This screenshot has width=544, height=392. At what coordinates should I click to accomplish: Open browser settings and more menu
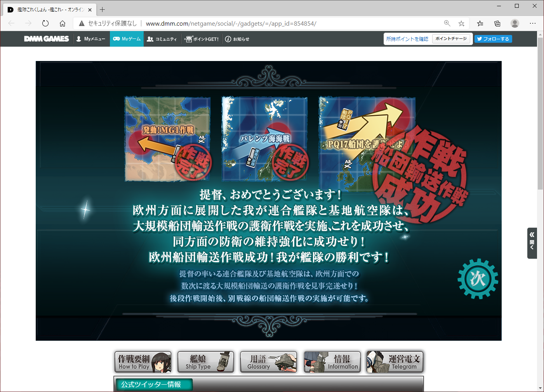click(533, 23)
